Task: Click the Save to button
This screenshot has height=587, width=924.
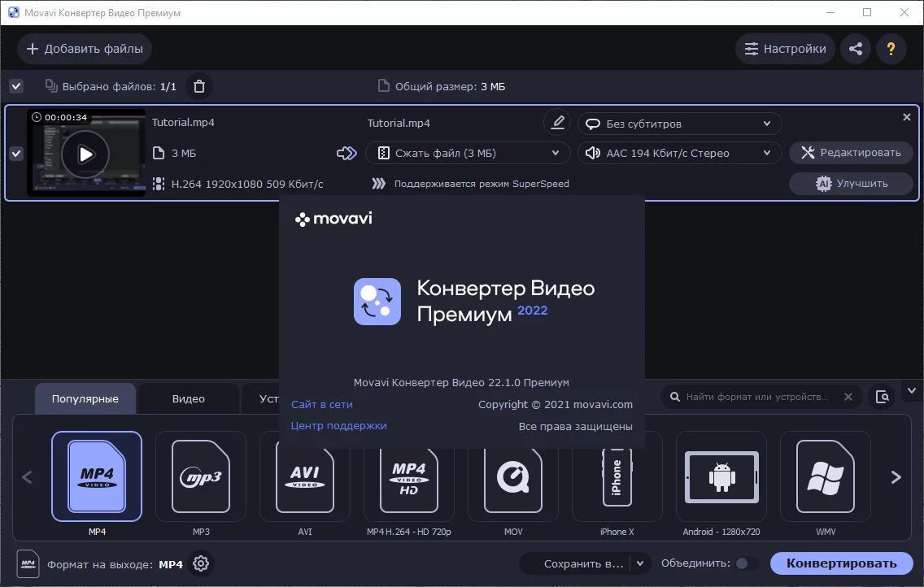Action: pyautogui.click(x=575, y=563)
